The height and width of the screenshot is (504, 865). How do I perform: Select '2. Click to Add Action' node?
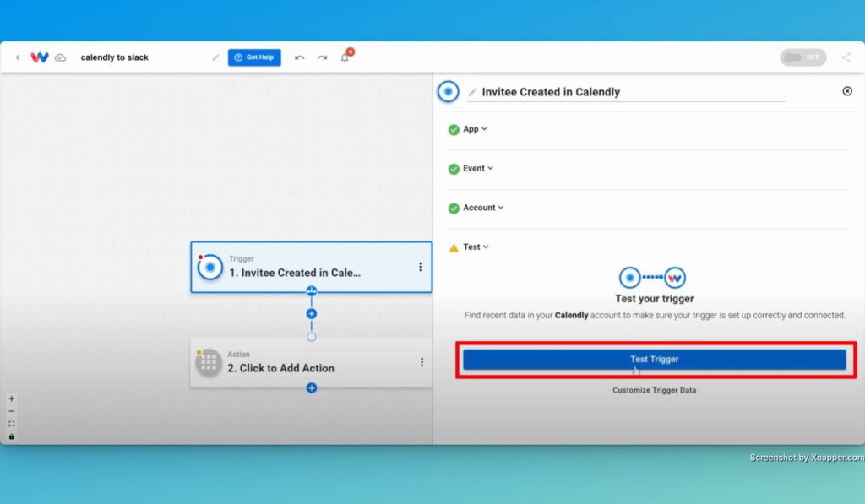311,362
